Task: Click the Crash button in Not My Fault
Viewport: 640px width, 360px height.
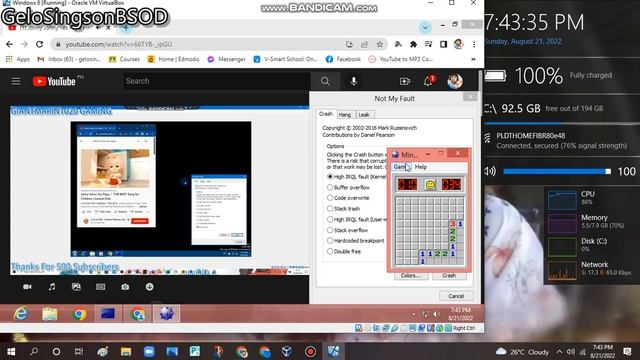Action: [449, 276]
